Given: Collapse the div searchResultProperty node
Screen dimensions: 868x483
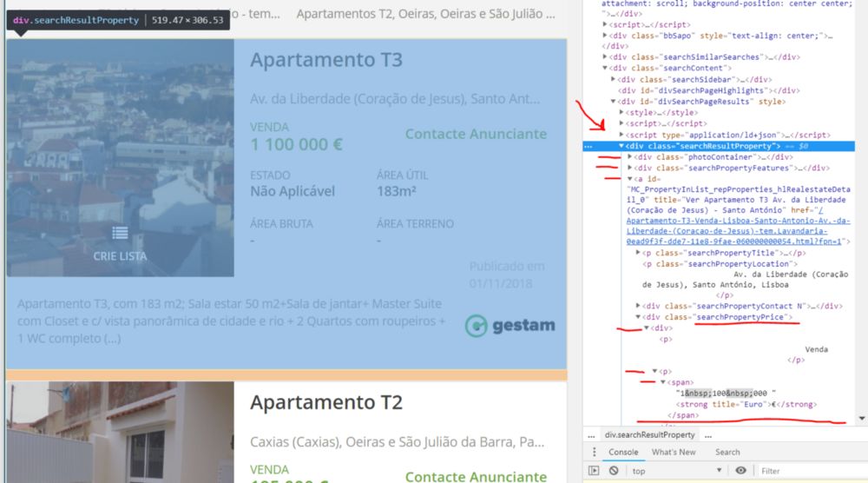Looking at the screenshot, I should 621,146.
